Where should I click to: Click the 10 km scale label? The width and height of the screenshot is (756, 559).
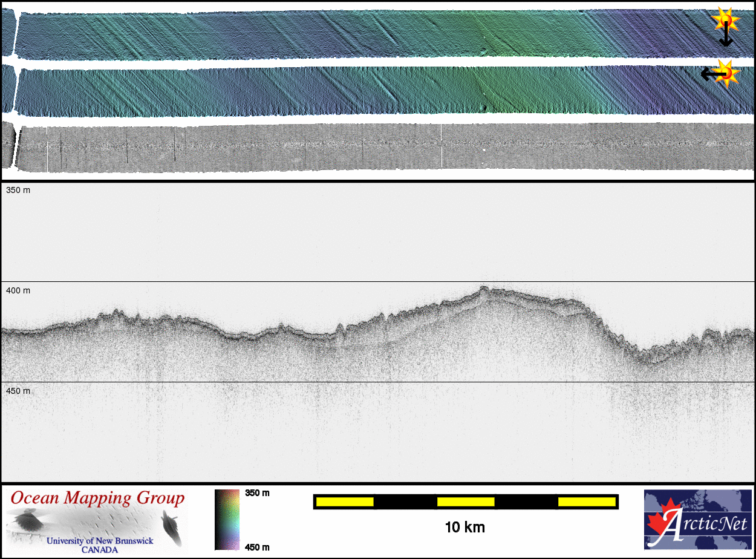pos(464,528)
